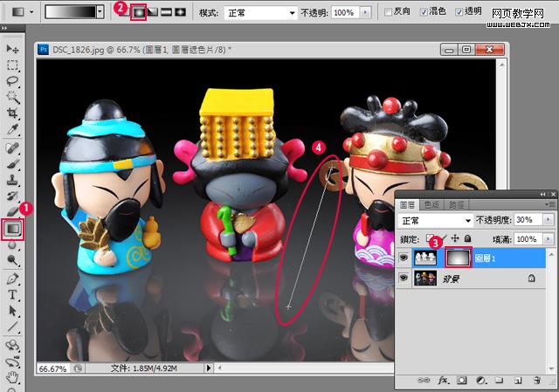The width and height of the screenshot is (559, 392).
Task: Select the Eraser tool
Action: (x=12, y=211)
